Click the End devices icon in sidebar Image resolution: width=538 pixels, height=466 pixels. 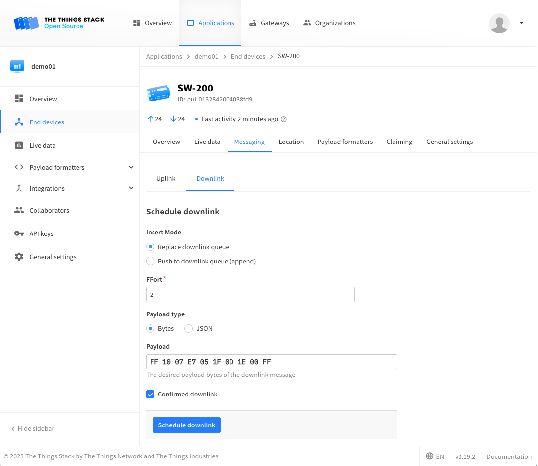19,122
